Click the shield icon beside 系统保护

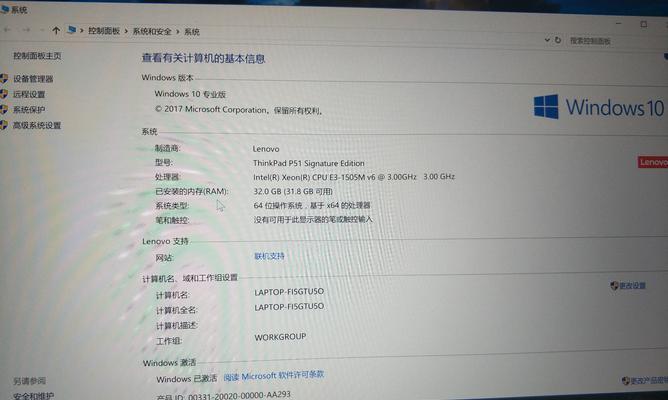point(4,109)
